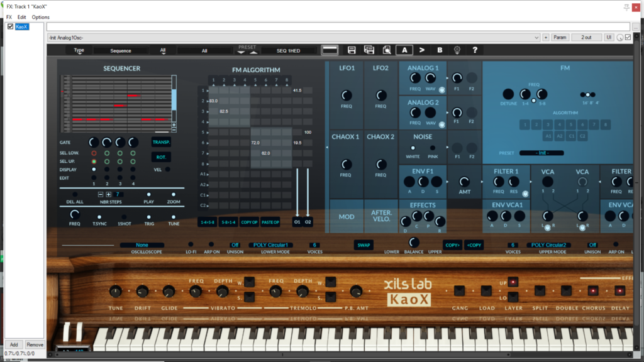Open the lower Unison Off selector
The image size is (644, 362).
(x=235, y=245)
